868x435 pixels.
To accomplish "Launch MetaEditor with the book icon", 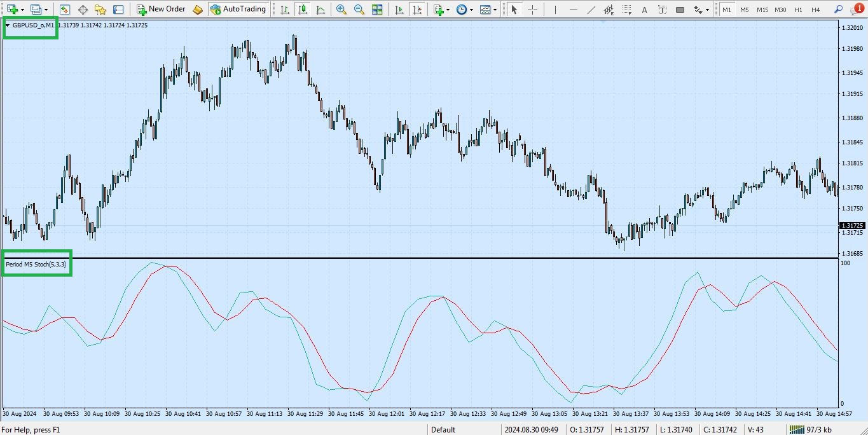I will tap(198, 10).
